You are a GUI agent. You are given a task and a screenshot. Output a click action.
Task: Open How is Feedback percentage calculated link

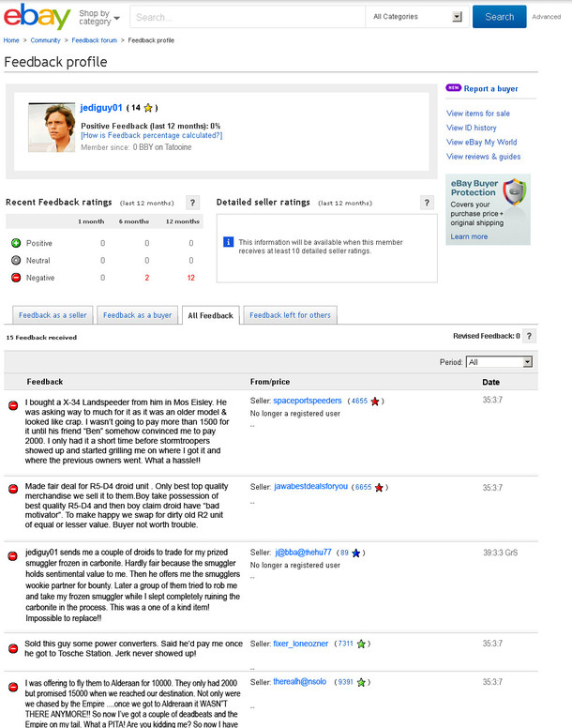tap(152, 135)
